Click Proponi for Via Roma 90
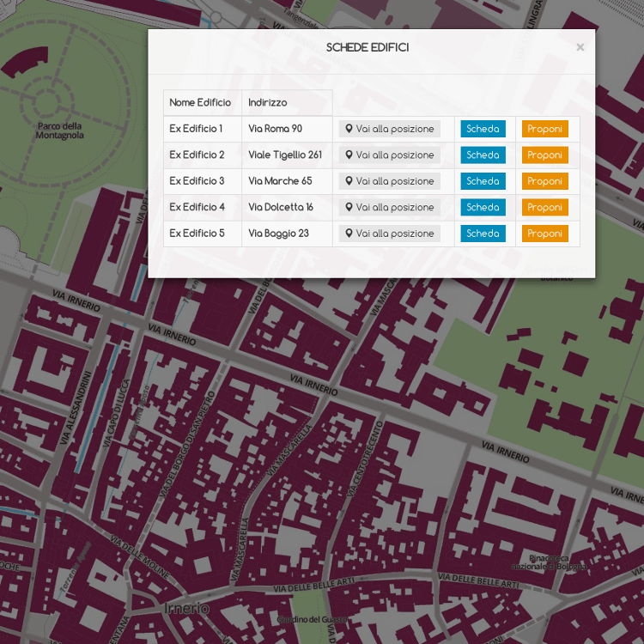The width and height of the screenshot is (644, 644). coord(545,129)
